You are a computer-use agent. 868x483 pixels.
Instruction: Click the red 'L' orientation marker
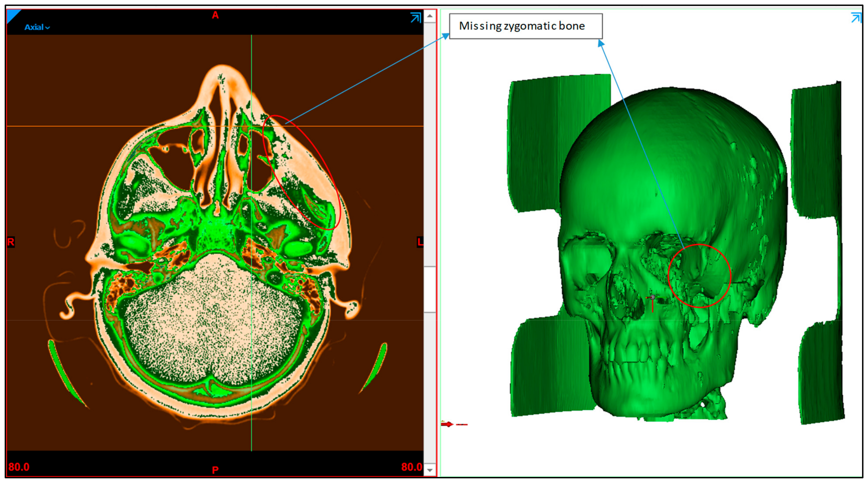click(x=420, y=242)
